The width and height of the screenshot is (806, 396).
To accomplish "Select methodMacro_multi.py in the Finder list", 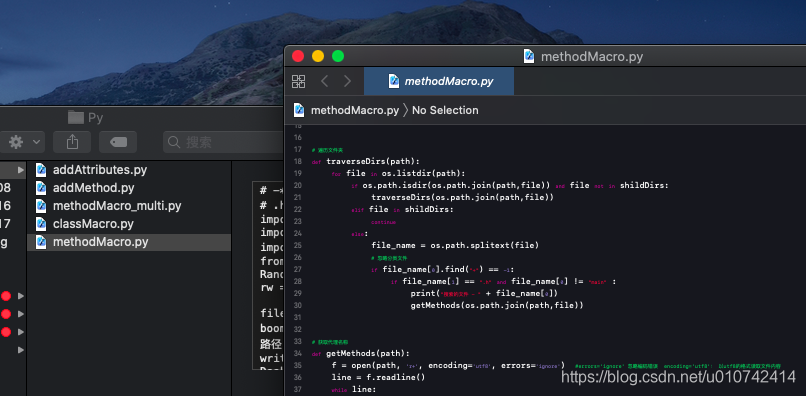I will coord(129,206).
